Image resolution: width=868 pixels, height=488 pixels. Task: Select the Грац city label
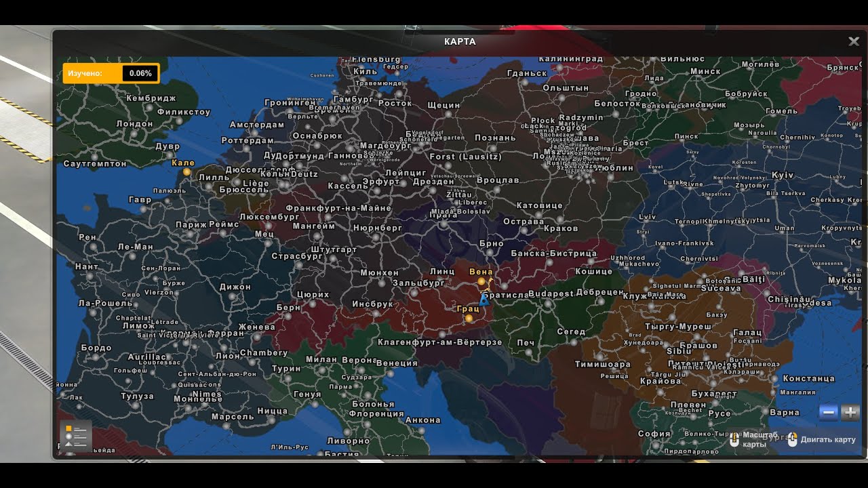[469, 308]
